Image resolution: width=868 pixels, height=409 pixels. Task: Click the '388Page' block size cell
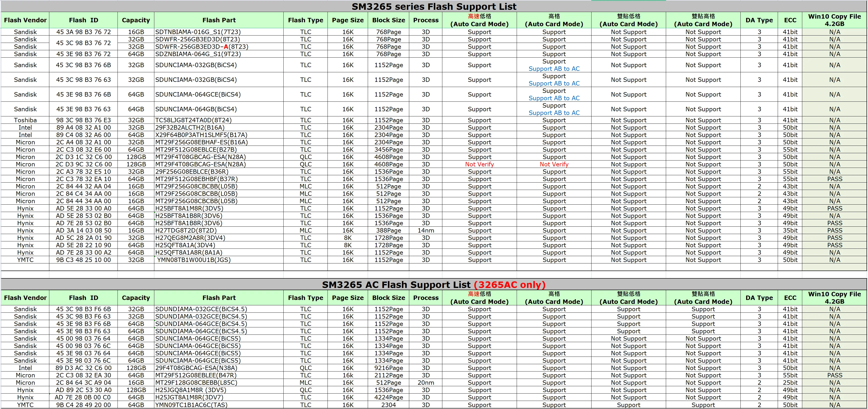[389, 231]
